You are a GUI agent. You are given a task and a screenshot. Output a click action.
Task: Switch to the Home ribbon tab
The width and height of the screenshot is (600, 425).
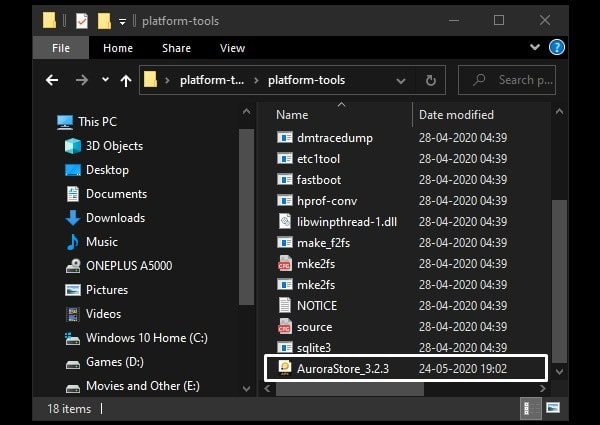point(118,48)
